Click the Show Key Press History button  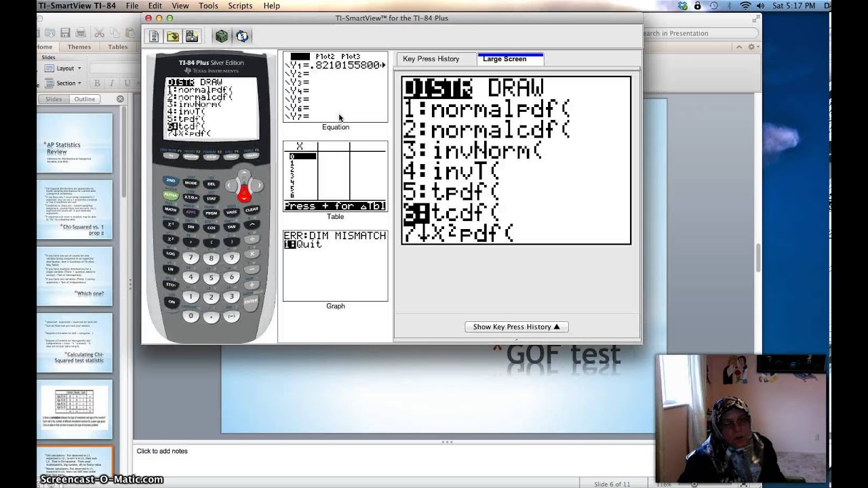(x=517, y=327)
